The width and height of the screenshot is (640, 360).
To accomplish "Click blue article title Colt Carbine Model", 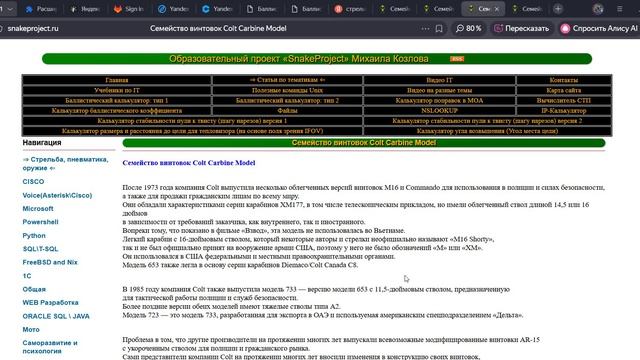I will tap(189, 163).
